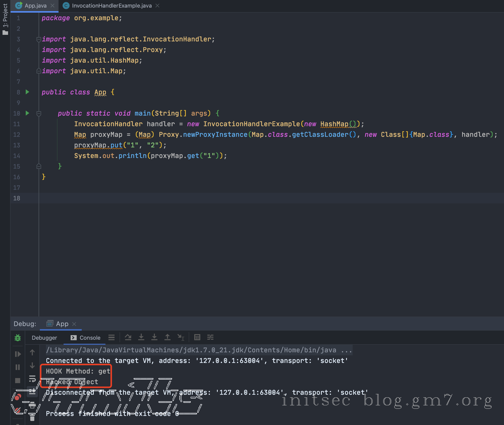Click the Stop debug square icon
The width and height of the screenshot is (504, 425).
[x=18, y=380]
